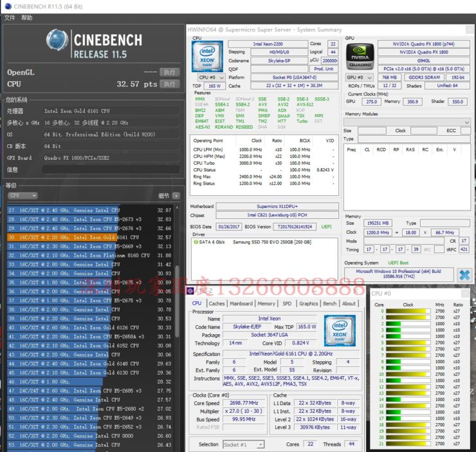Run the CPU test with 执行 button
This screenshot has width=476, height=452.
click(170, 84)
